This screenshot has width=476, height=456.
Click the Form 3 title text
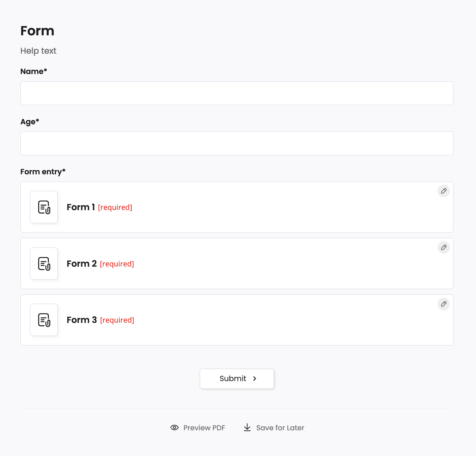(82, 320)
